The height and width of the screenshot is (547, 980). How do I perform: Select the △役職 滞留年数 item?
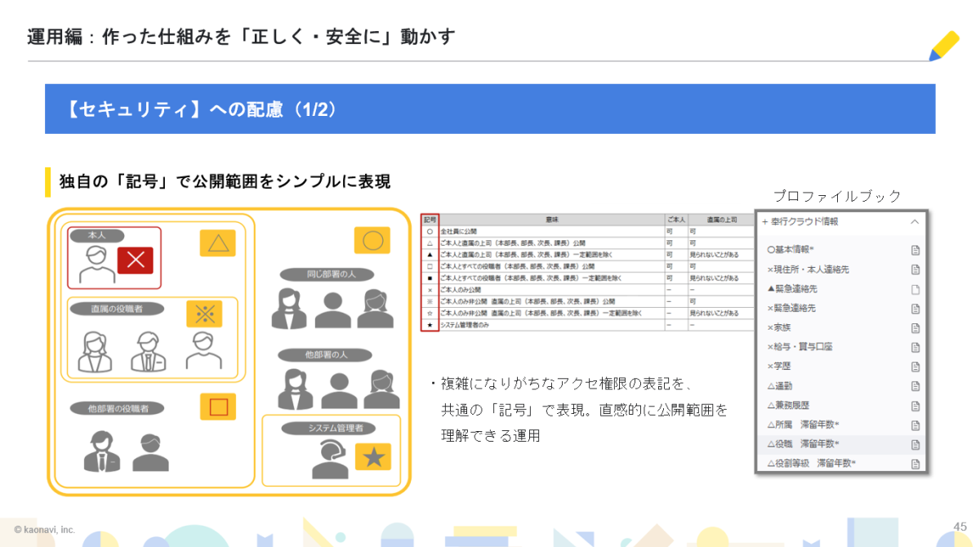click(x=804, y=444)
